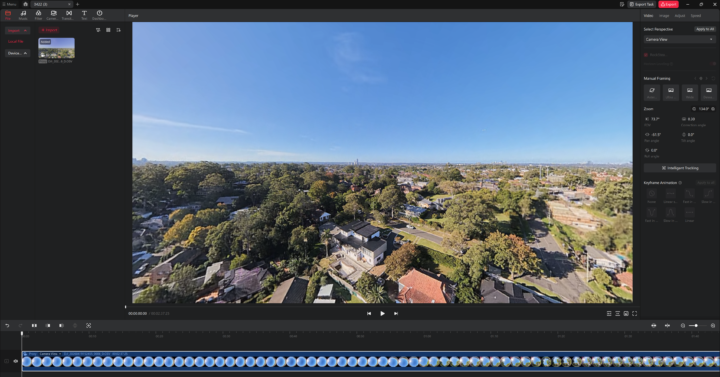720x377 pixels.
Task: Click the sort/filter media icon
Action: coord(98,30)
